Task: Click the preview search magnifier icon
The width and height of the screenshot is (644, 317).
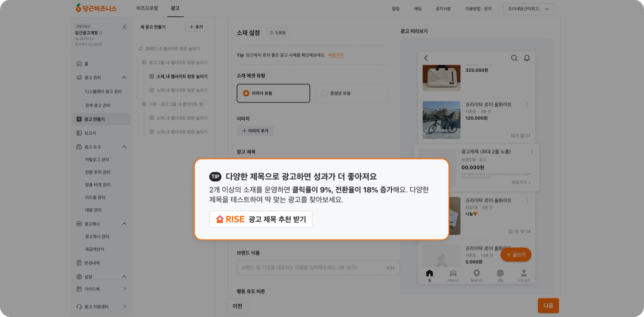Action: click(514, 58)
